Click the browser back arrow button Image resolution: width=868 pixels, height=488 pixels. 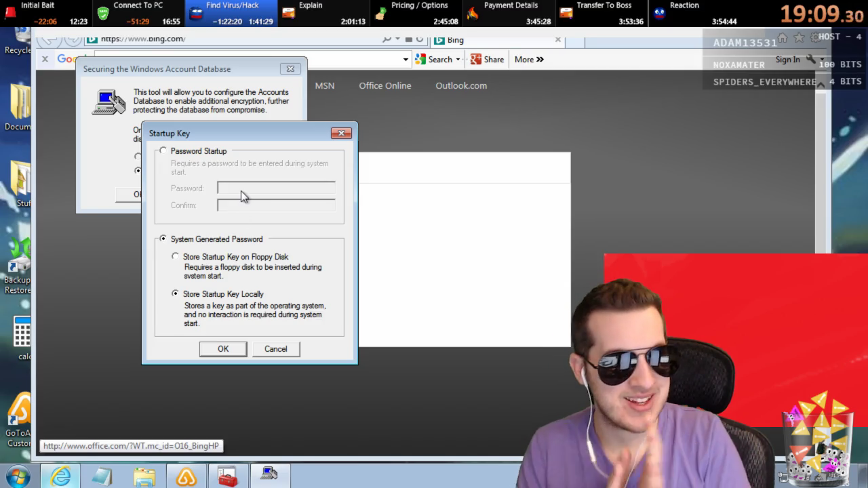[x=51, y=39]
